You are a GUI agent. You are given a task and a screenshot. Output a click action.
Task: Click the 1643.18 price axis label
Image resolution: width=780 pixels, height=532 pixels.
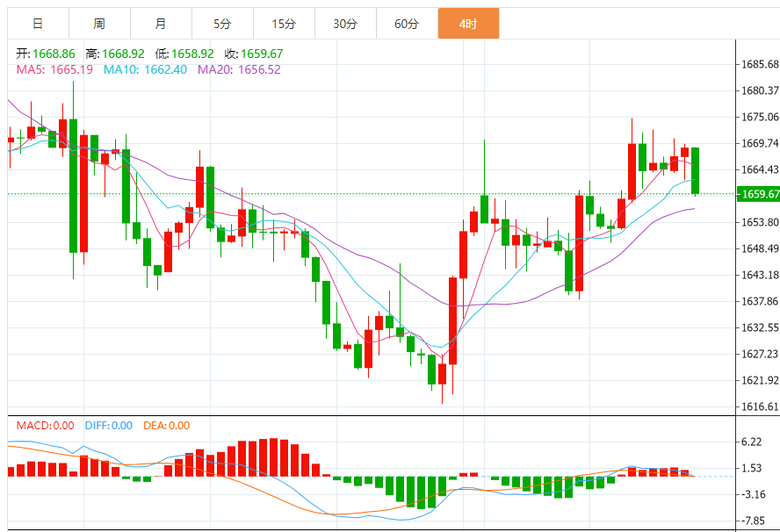click(x=760, y=275)
